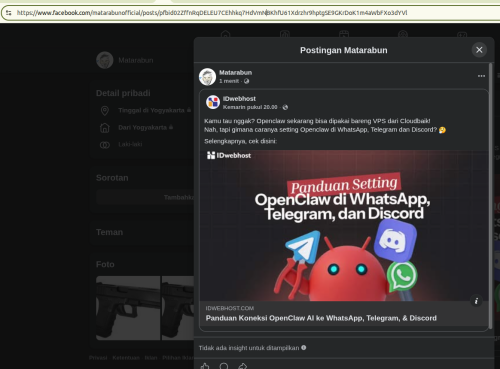Click the 'Tambahkan' button under Sorotan
Image resolution: width=500 pixels, height=369 pixels.
pyautogui.click(x=145, y=197)
